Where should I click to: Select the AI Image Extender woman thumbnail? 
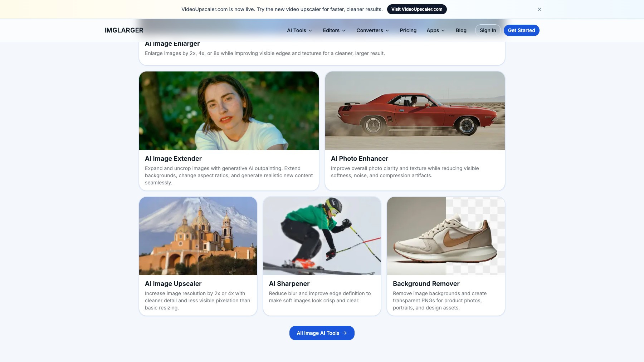[x=229, y=111]
